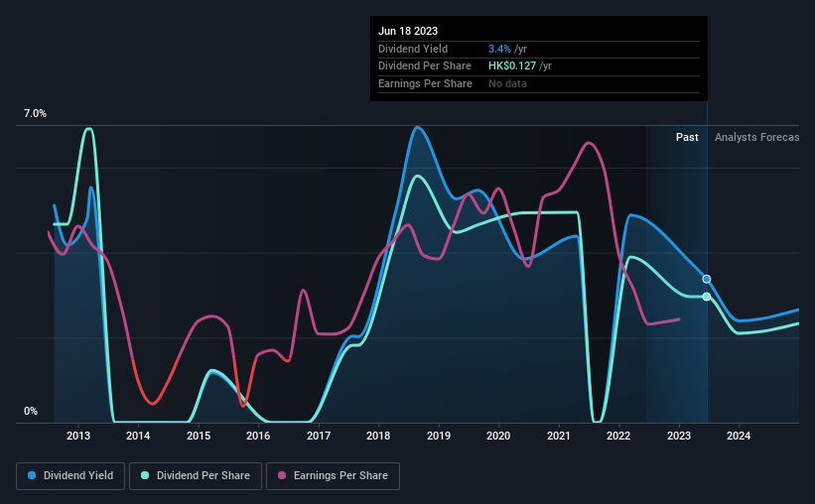The image size is (815, 504).
Task: Select the 2019 label on the x-axis
Action: (439, 436)
